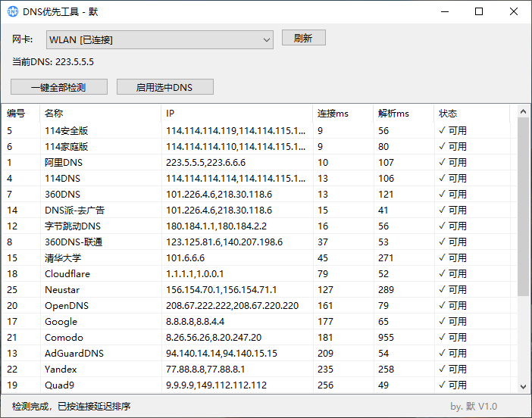
Task: Click Neustar's 289 resolve time value
Action: 386,290
